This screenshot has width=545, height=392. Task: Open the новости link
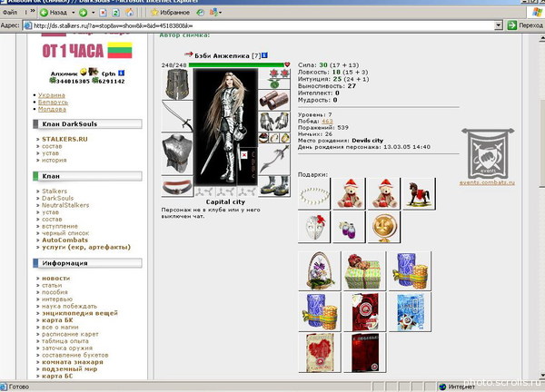(x=55, y=278)
